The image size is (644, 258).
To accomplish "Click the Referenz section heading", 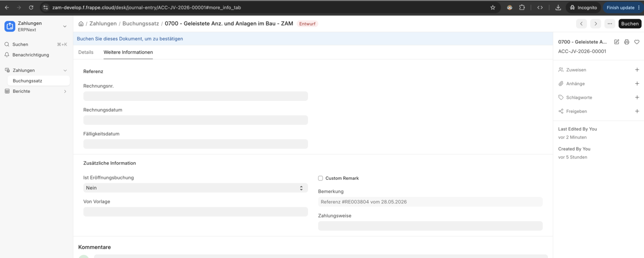I will pyautogui.click(x=93, y=71).
